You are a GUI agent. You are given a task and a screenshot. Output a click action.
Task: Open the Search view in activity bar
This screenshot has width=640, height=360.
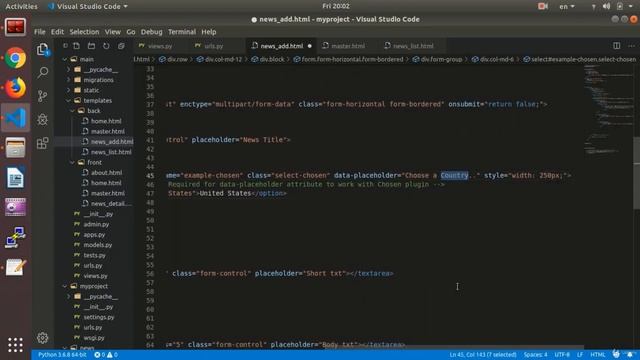pos(42,73)
